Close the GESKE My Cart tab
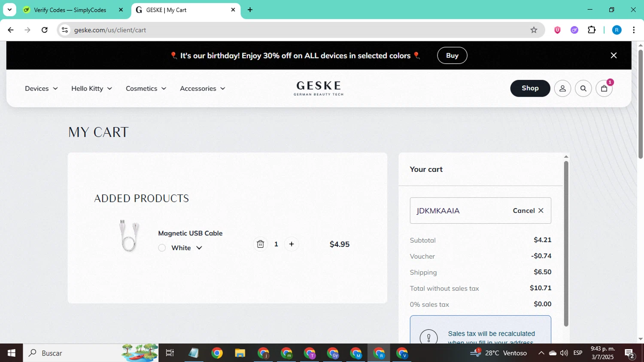 click(233, 10)
